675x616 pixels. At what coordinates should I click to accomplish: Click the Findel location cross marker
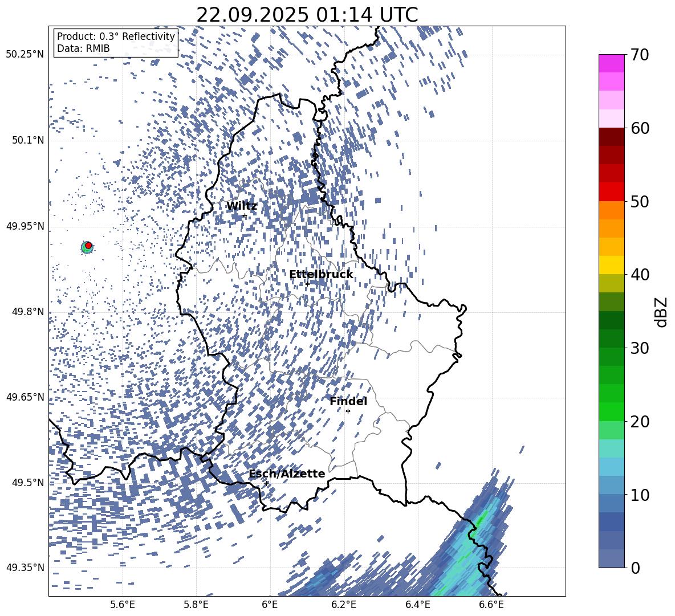click(348, 411)
